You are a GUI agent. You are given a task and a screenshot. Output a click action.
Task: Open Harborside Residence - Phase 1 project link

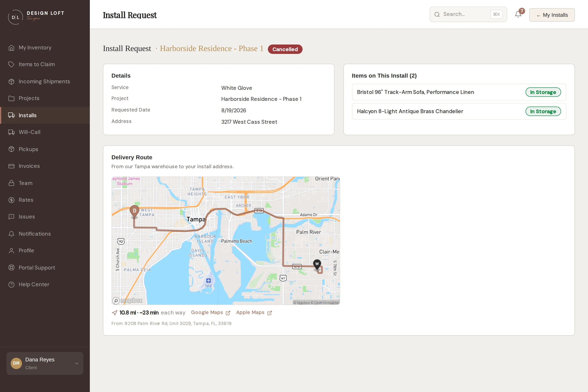coord(212,49)
